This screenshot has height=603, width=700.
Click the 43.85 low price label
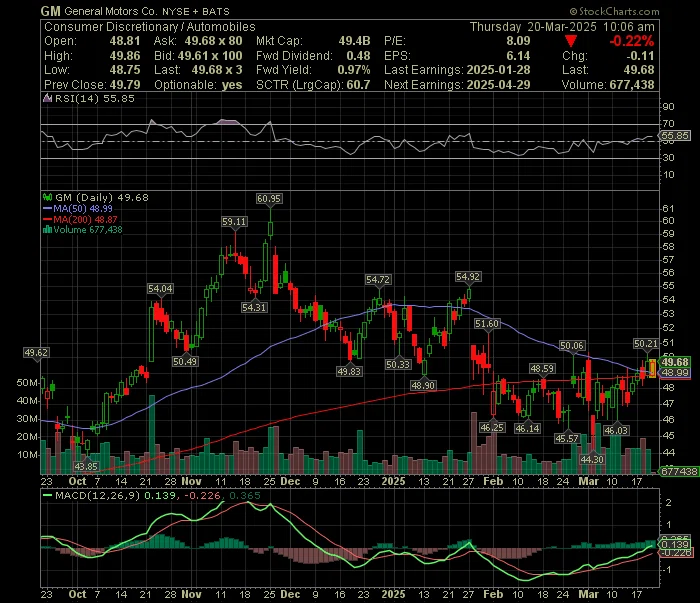[x=86, y=466]
